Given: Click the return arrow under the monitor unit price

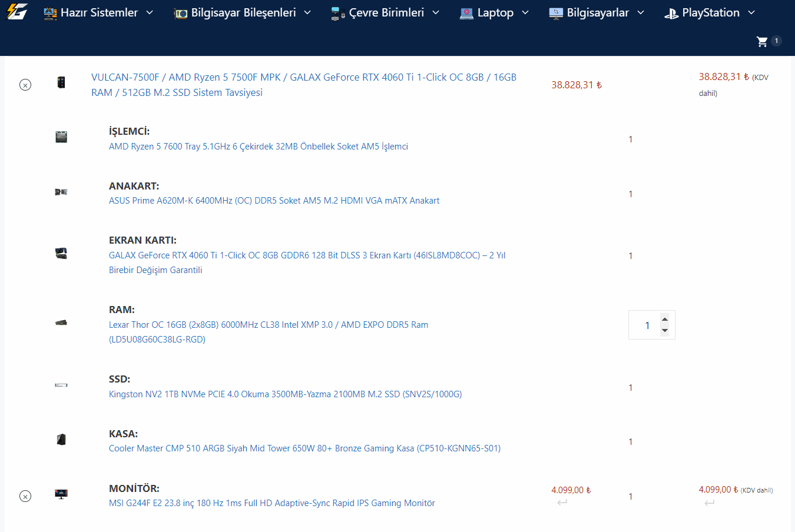Looking at the screenshot, I should pos(562,502).
